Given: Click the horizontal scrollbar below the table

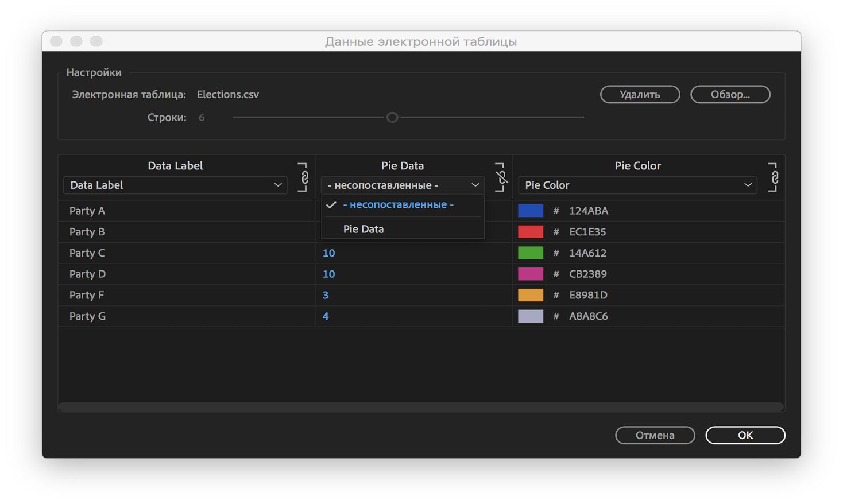Looking at the screenshot, I should [x=421, y=406].
